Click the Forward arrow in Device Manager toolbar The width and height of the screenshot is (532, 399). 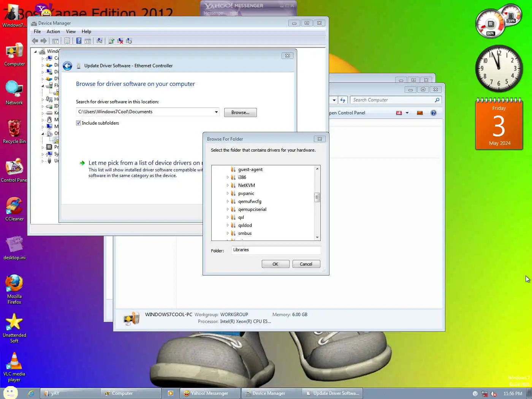[44, 41]
